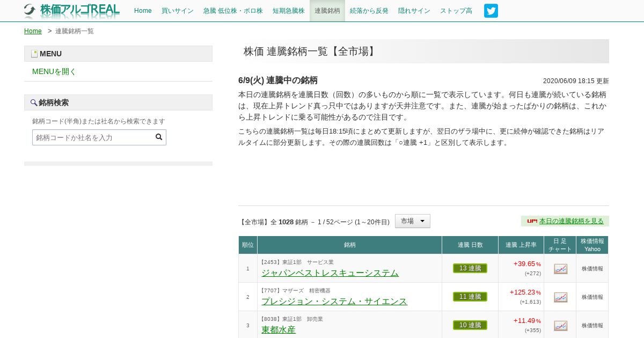Click the search magnifier button
The image size is (644, 338).
tap(159, 137)
